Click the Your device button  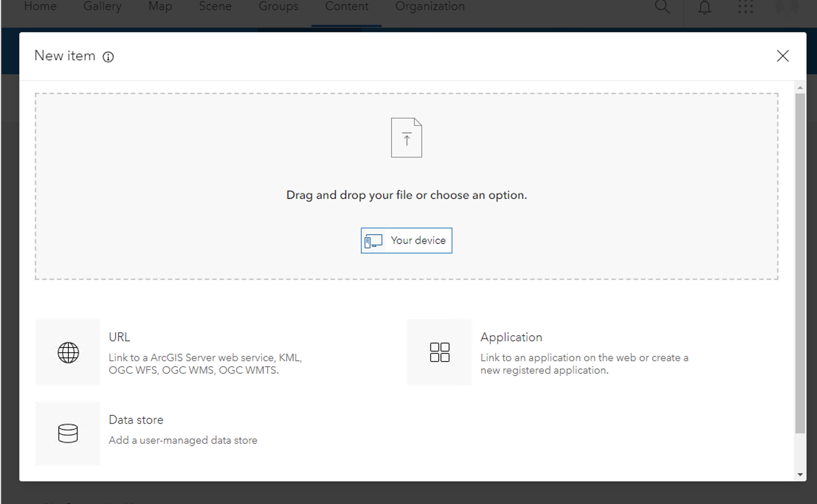click(406, 240)
